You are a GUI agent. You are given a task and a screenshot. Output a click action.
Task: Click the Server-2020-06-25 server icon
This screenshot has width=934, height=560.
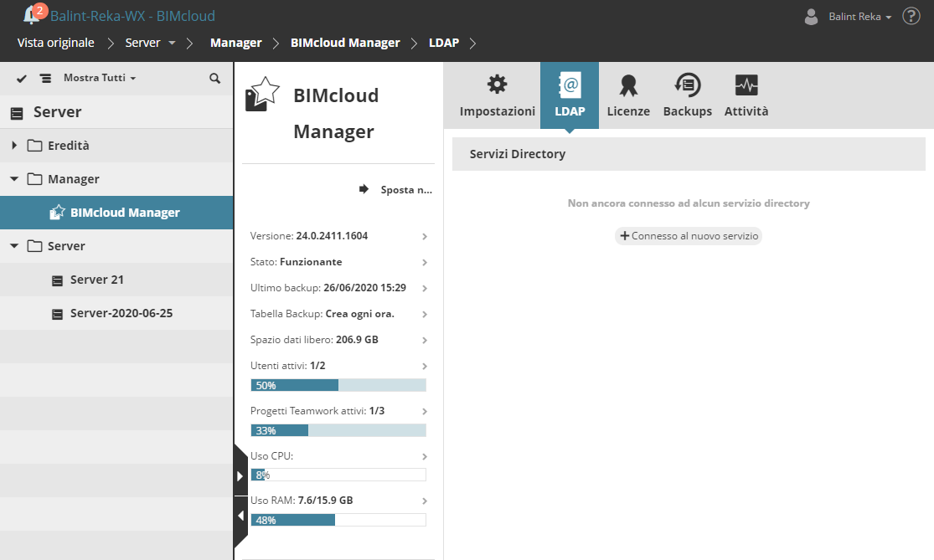[57, 314]
